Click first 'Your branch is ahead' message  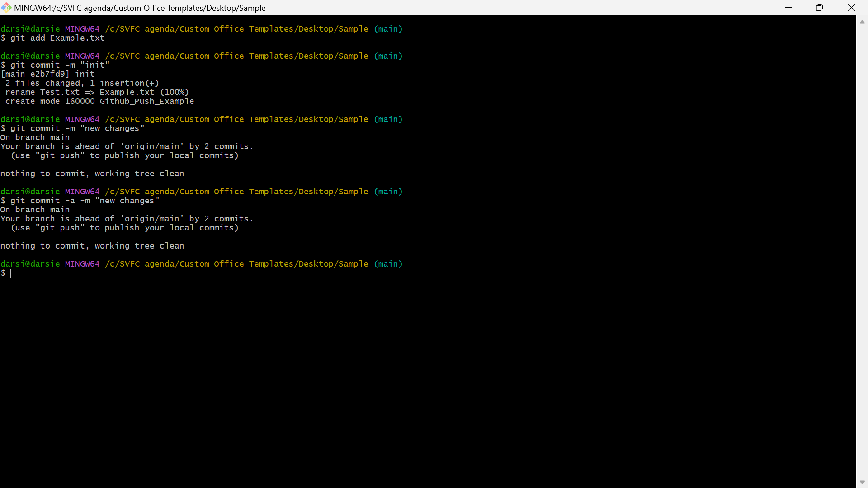point(127,146)
